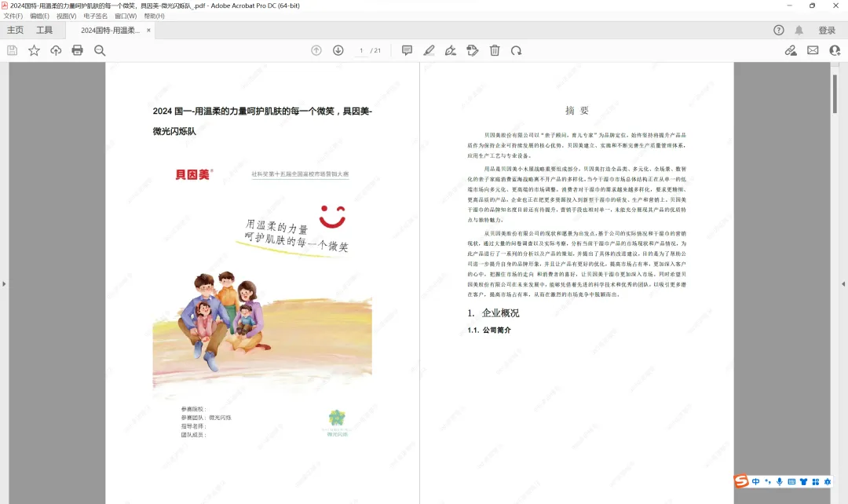Open the Search tool with magnifier icon

click(x=98, y=50)
